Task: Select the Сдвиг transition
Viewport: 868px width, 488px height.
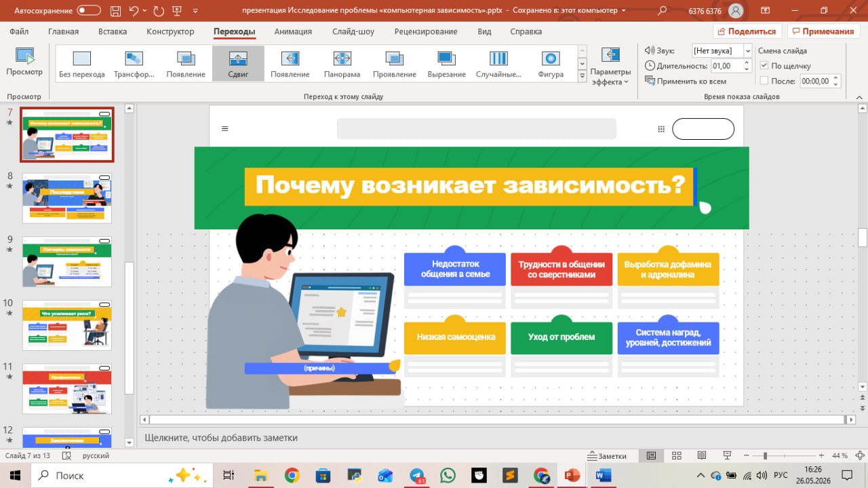Action: click(238, 64)
